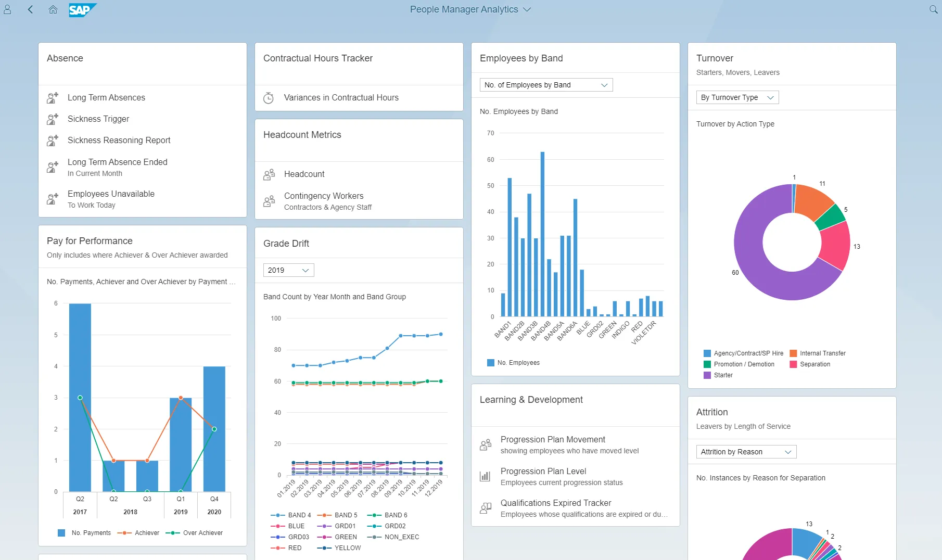This screenshot has width=942, height=560.
Task: Click the clock icon beside Variances in Contractual Hours
Action: [269, 97]
